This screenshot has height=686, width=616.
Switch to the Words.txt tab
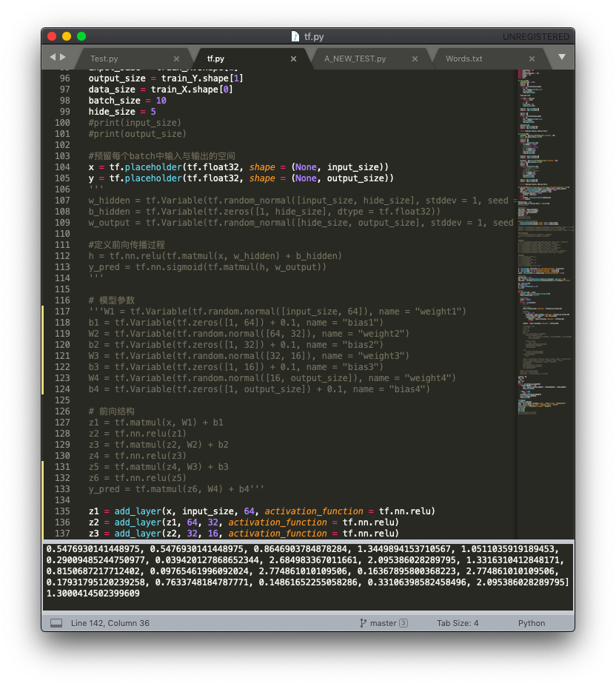[x=463, y=58]
